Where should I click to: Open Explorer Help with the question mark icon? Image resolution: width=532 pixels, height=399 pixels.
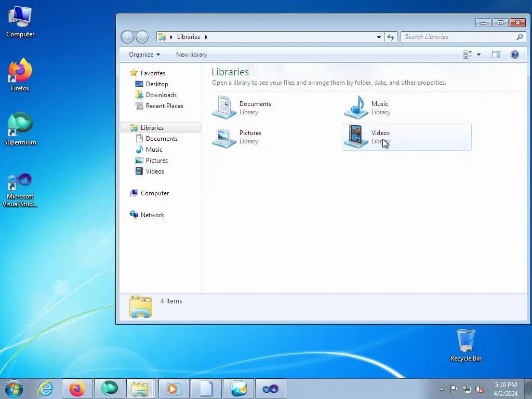pos(515,55)
